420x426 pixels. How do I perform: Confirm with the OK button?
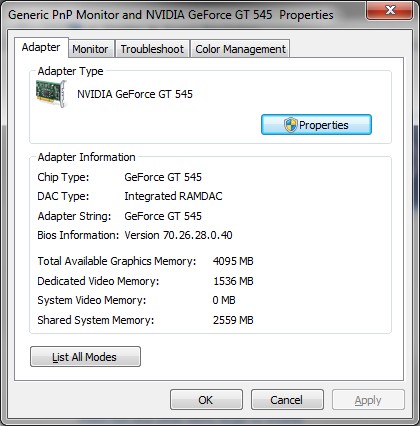point(206,400)
